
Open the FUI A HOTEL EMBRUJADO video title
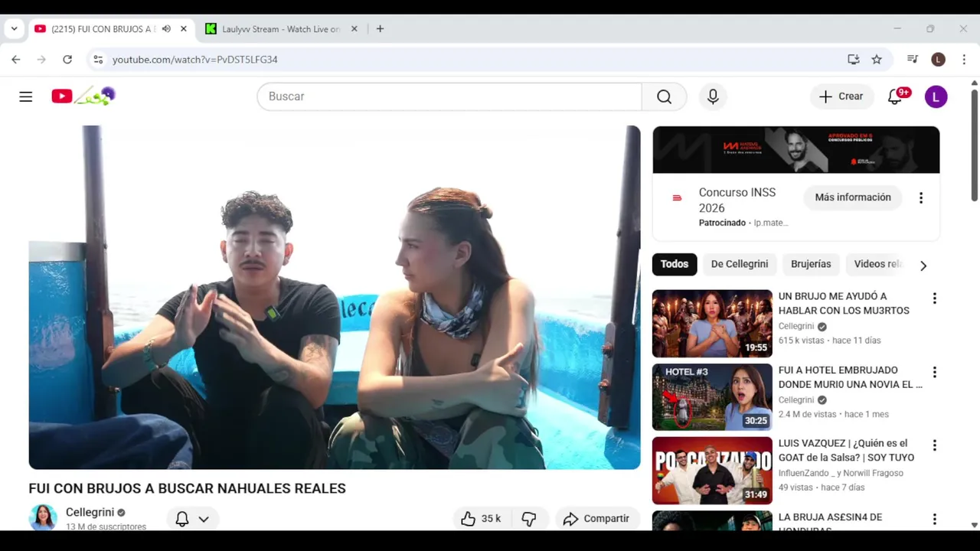[x=851, y=377]
